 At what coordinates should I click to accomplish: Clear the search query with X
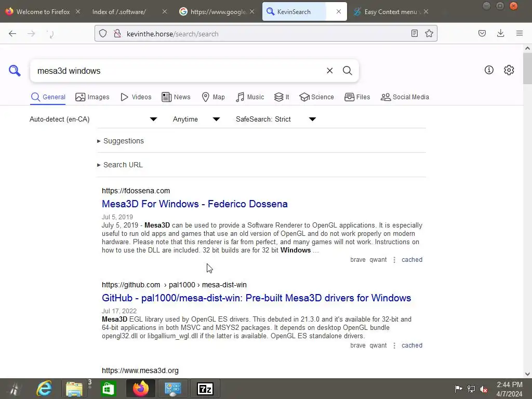coord(329,71)
